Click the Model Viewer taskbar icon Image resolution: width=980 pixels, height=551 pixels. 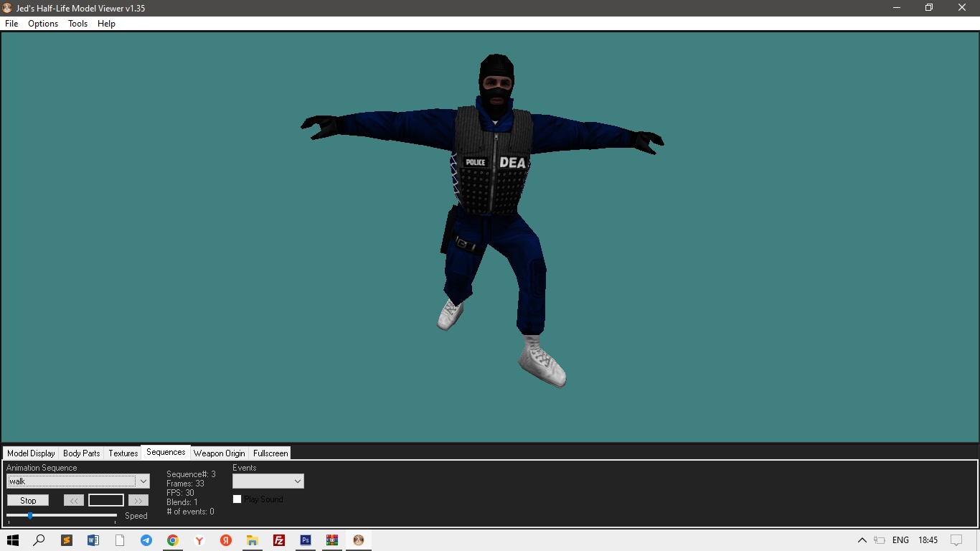tap(359, 540)
